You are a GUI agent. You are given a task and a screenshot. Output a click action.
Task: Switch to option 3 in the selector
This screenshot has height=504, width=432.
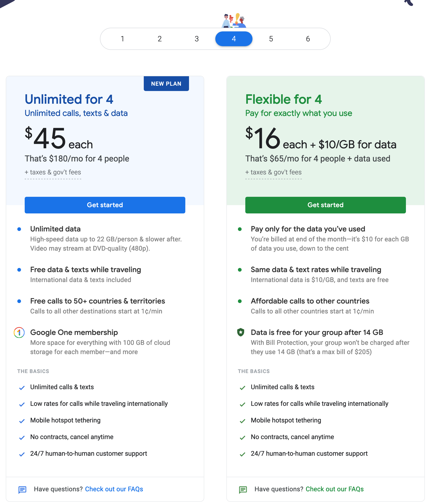click(197, 39)
